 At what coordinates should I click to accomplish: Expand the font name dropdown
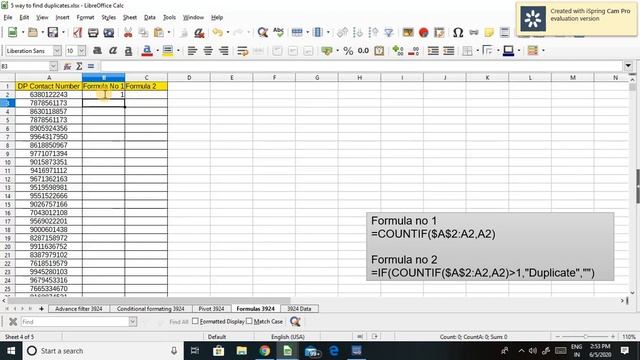point(57,51)
